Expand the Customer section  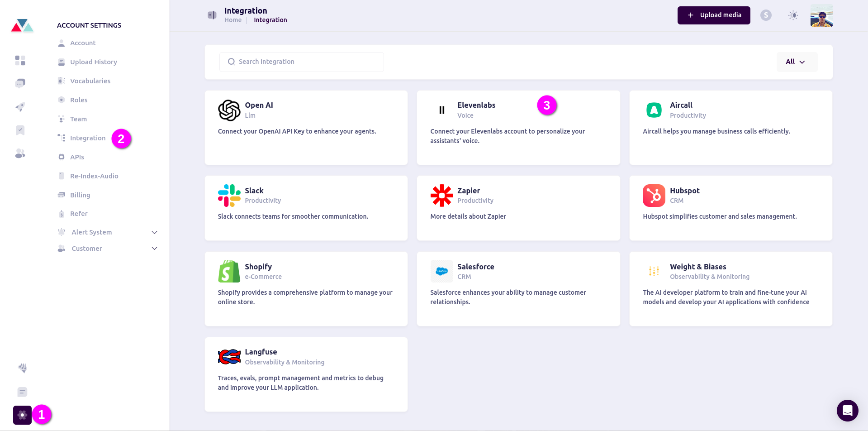click(x=108, y=249)
